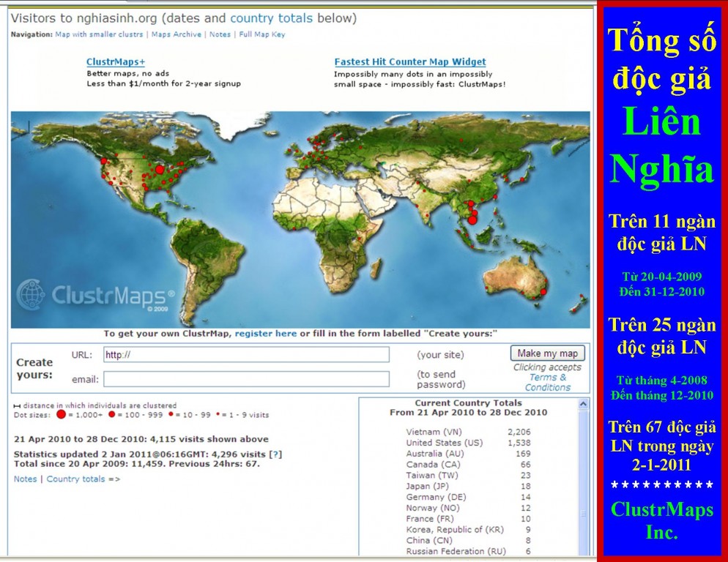Click 'country totals' link in page heading
This screenshot has width=728, height=562.
point(271,18)
